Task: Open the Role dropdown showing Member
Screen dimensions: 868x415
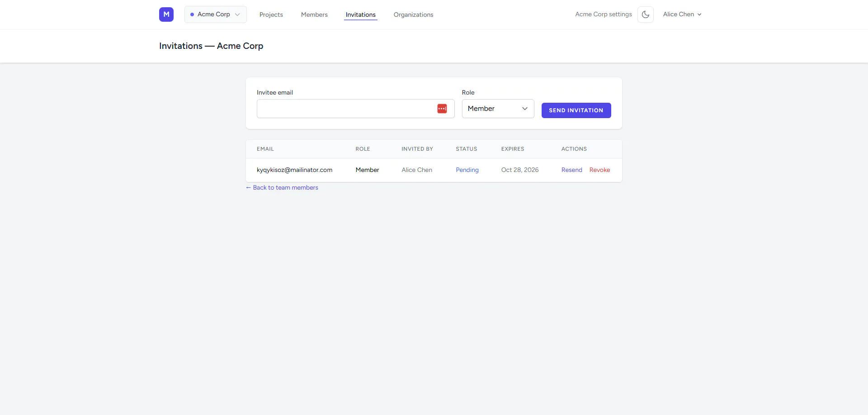Action: point(498,109)
